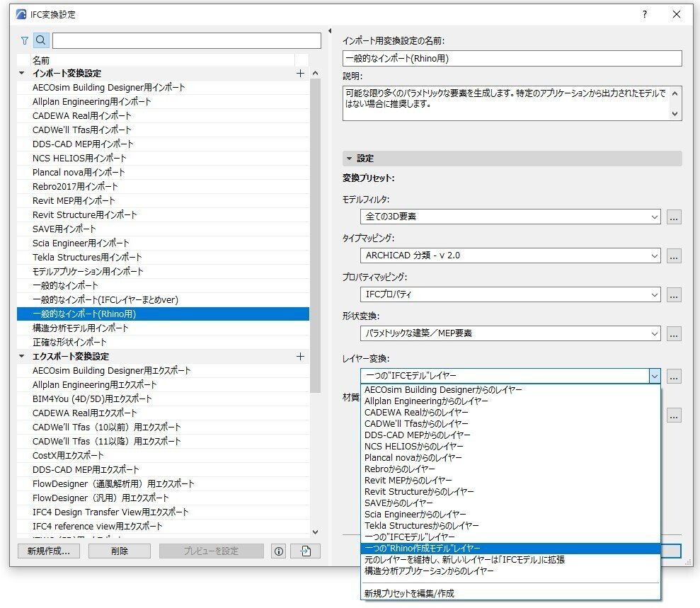Choose 新規プリセットを編集/作成 entry
Image resolution: width=700 pixels, height=608 pixels.
pos(510,594)
